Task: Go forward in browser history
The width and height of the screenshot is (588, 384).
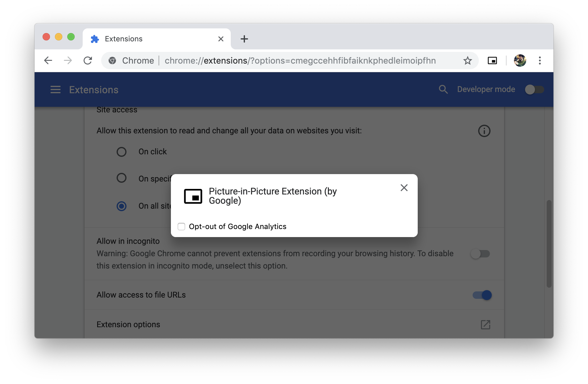Action: click(x=68, y=61)
